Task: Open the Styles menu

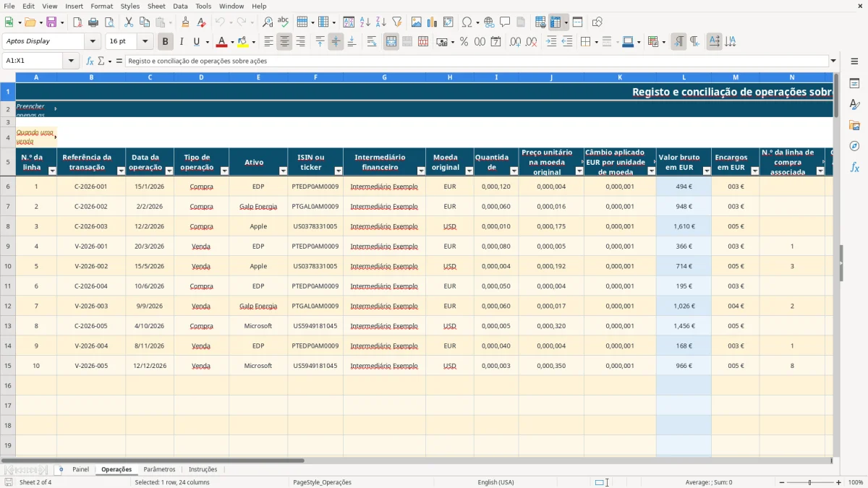Action: point(130,6)
